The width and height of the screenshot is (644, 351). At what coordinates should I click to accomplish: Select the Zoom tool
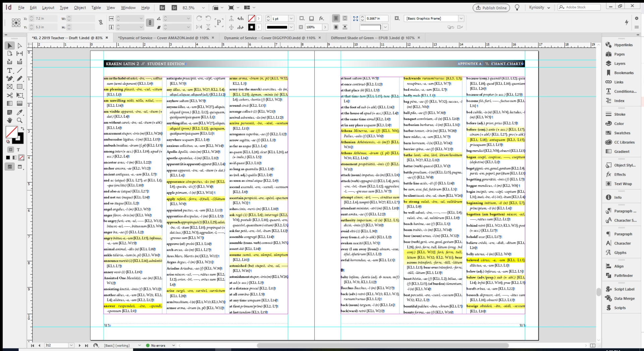point(20,120)
